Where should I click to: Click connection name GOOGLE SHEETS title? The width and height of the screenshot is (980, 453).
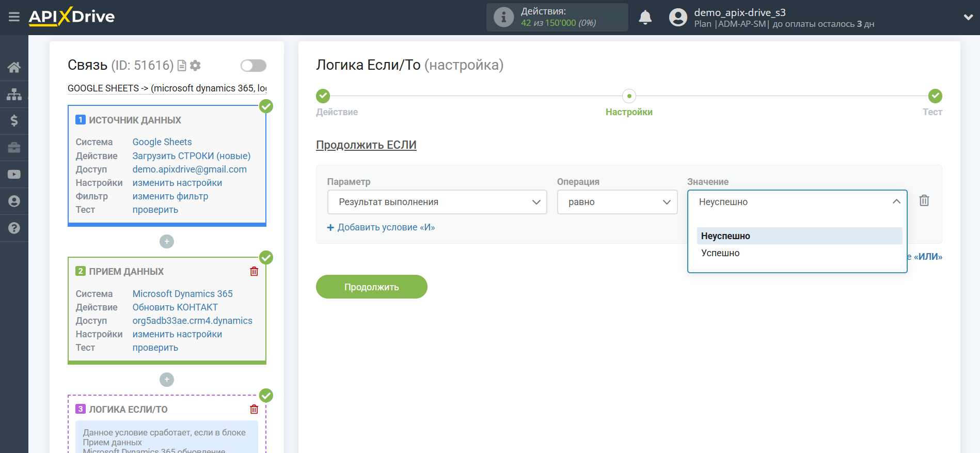tap(167, 88)
